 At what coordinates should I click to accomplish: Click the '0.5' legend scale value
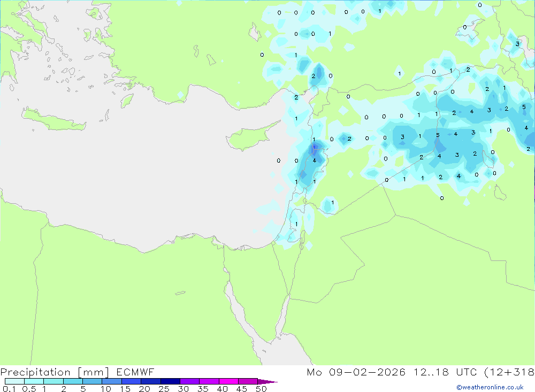(x=29, y=389)
